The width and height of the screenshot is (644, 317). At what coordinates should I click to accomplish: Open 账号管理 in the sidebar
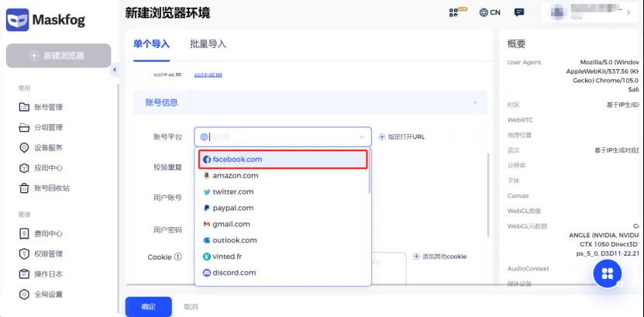[48, 107]
